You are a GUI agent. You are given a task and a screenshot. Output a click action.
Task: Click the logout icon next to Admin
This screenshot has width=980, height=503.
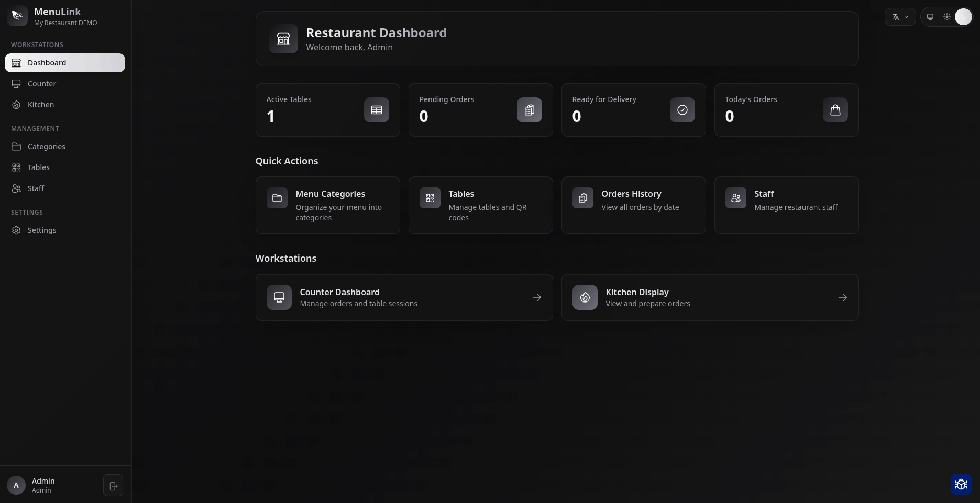click(x=113, y=485)
